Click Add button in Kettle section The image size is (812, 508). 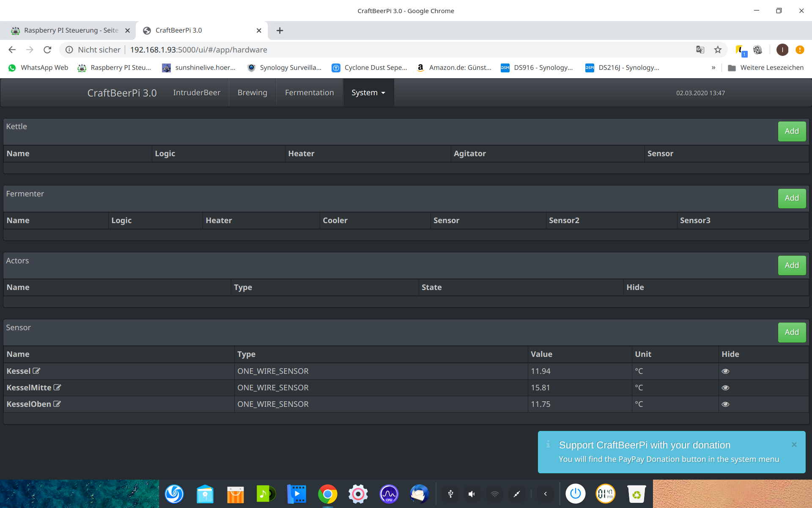(791, 131)
